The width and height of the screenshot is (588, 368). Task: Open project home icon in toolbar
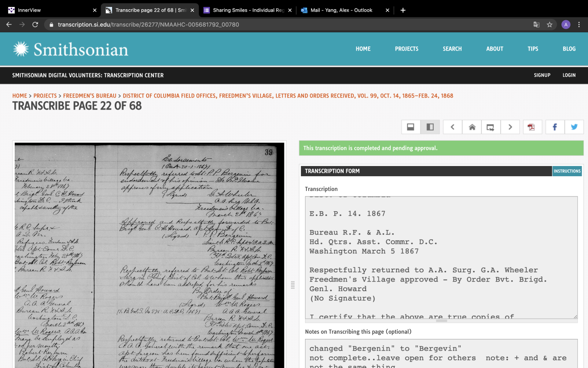click(472, 127)
